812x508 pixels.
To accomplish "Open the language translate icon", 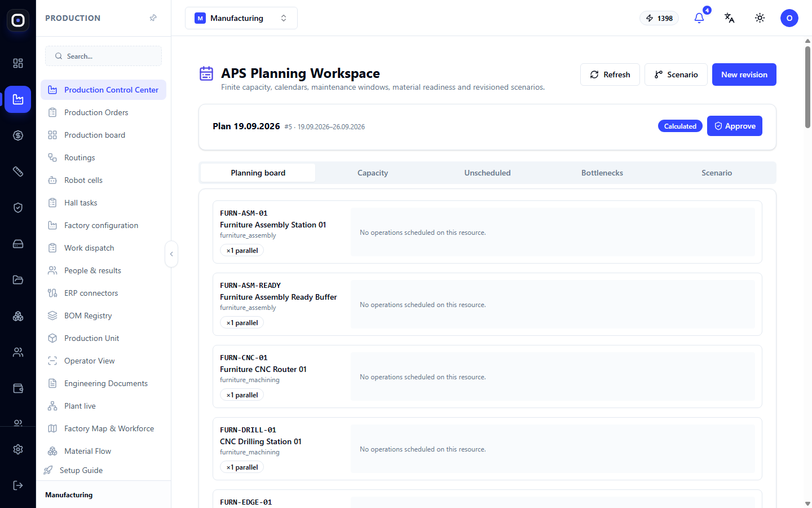I will [730, 18].
